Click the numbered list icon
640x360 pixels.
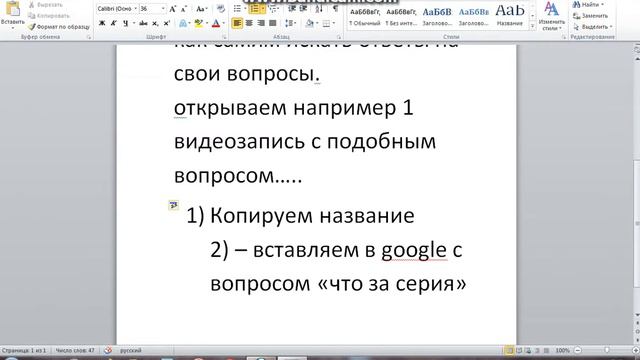[x=254, y=9]
